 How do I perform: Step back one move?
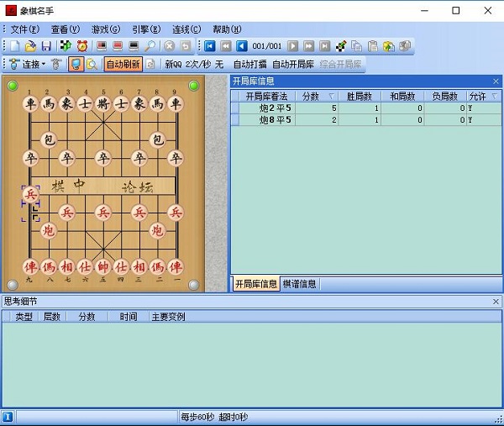point(242,46)
